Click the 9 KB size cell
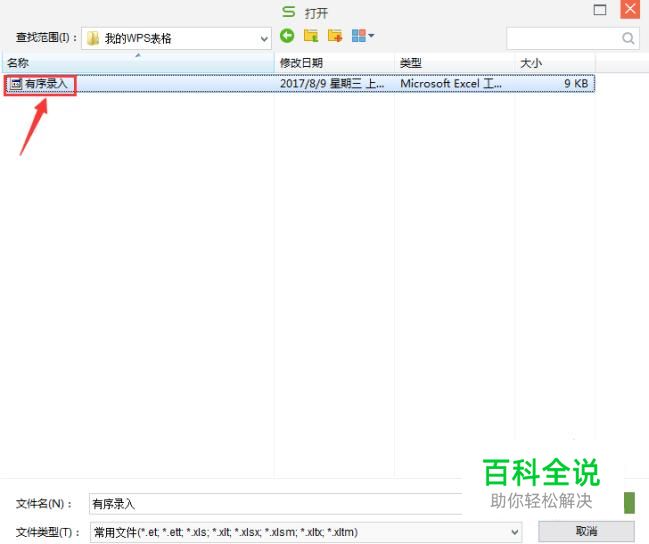 pyautogui.click(x=576, y=84)
